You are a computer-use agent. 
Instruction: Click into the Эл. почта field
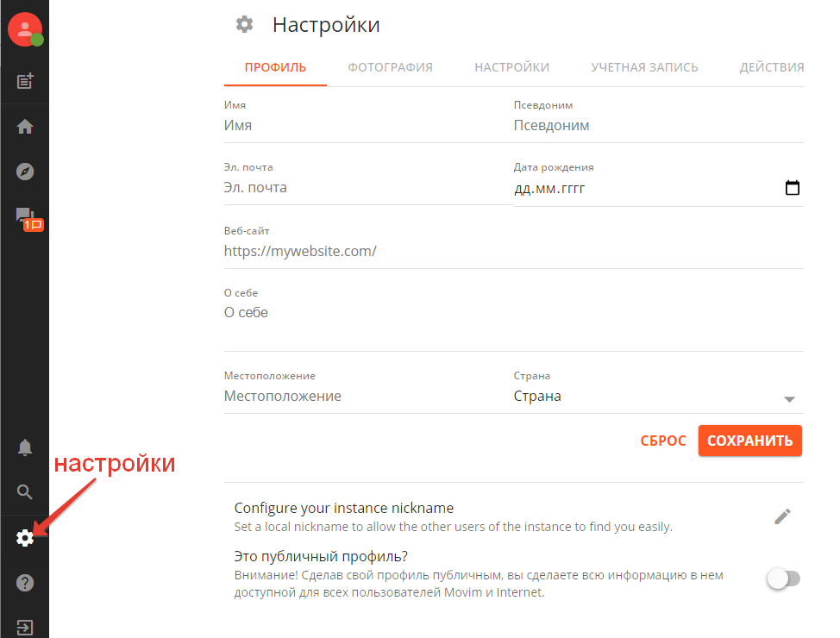(367, 187)
